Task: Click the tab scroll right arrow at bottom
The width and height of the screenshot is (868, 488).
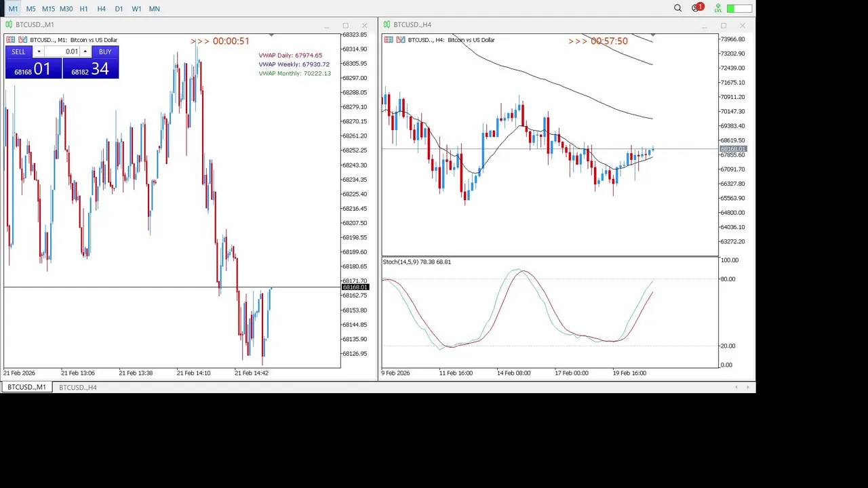Action: [748, 387]
